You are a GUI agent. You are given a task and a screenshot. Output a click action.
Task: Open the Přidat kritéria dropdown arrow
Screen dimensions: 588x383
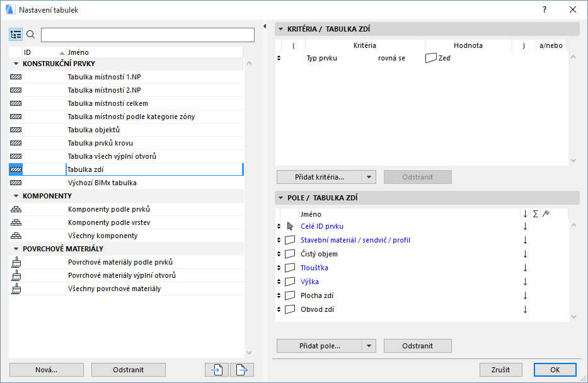click(369, 177)
